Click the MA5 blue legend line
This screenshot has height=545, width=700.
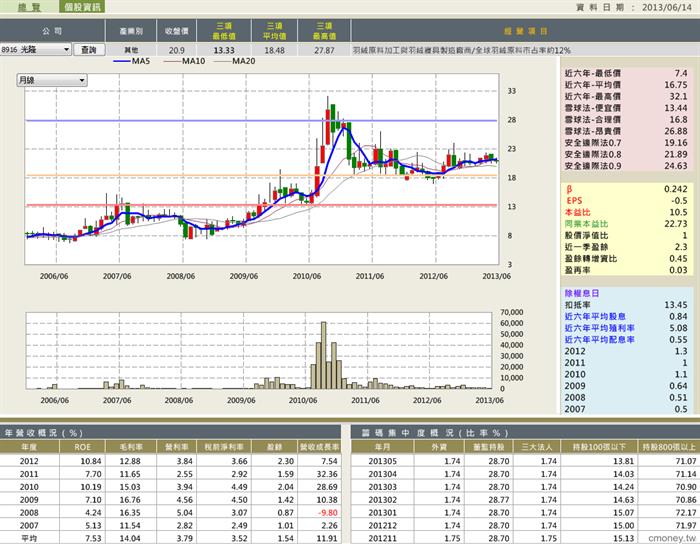point(122,61)
